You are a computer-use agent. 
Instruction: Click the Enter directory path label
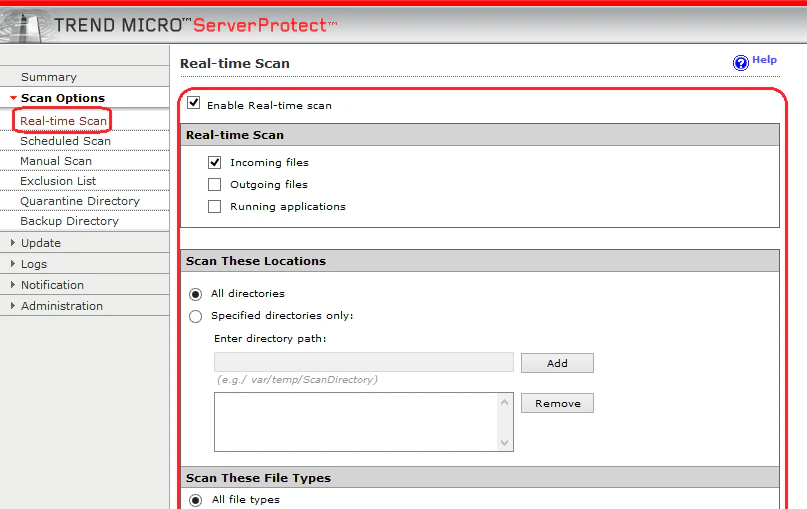coord(270,339)
